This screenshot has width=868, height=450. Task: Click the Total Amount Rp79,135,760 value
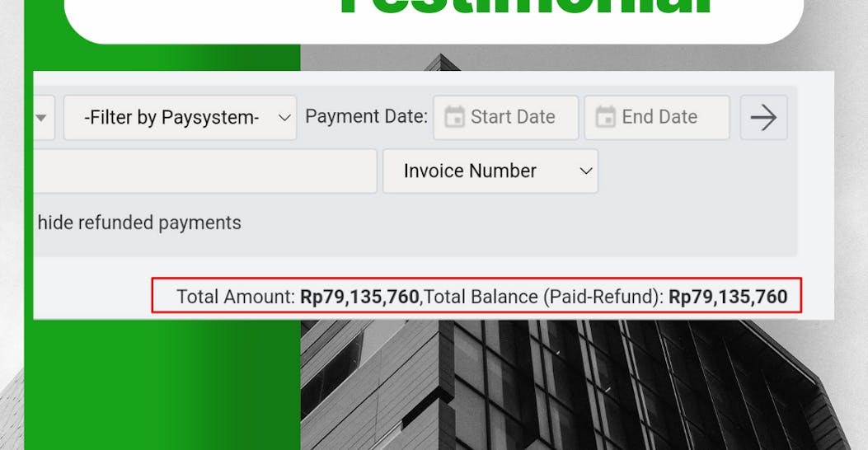[359, 297]
